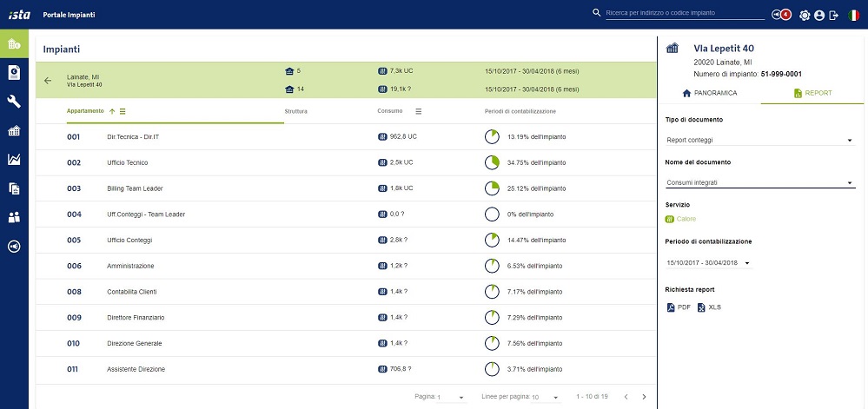
Task: Open notifications with red badge 4
Action: [x=780, y=15]
